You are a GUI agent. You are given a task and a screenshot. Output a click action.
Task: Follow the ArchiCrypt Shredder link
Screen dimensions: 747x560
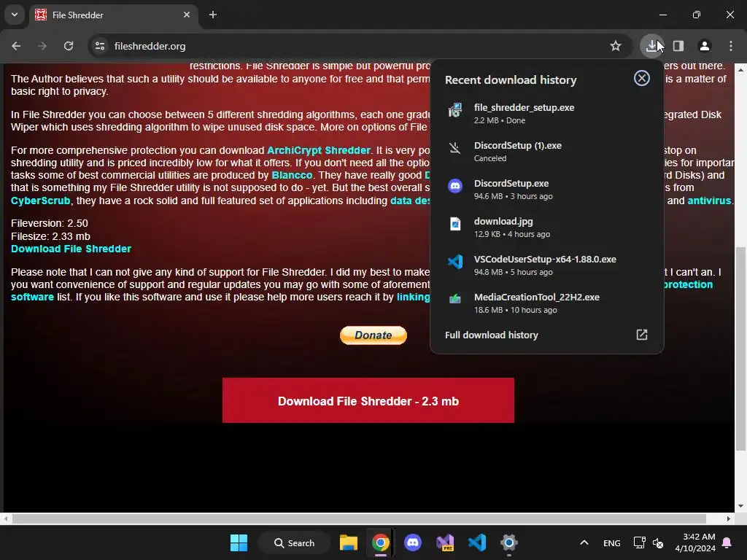click(318, 150)
